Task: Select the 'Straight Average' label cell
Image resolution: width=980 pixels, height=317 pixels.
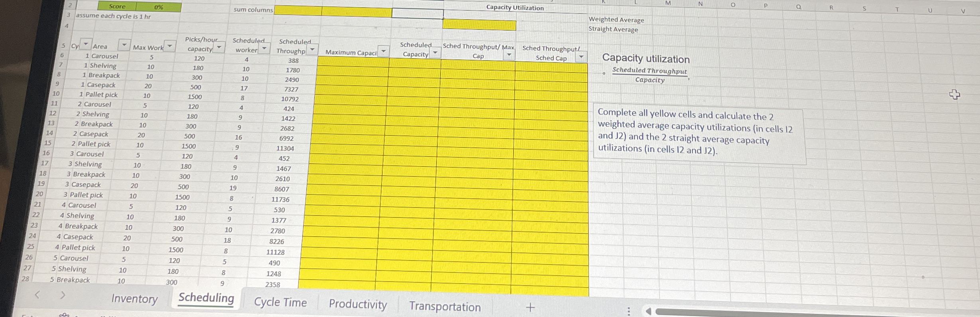Action: coord(613,29)
